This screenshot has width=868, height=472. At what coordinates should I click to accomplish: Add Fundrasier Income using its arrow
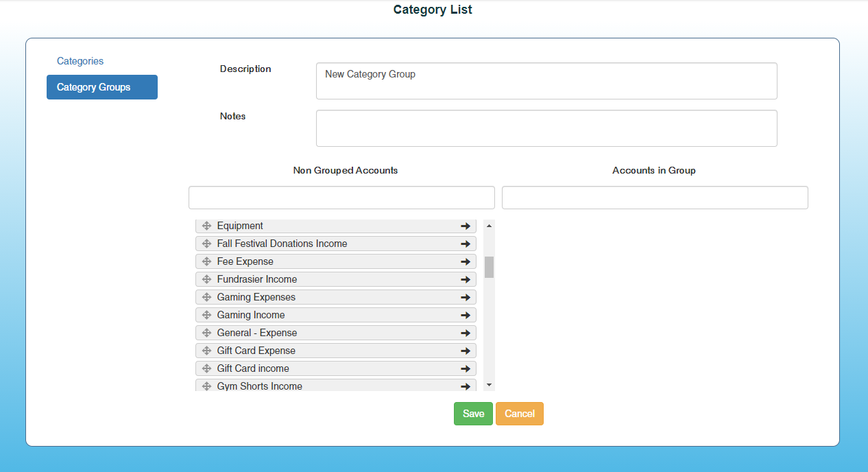click(465, 279)
